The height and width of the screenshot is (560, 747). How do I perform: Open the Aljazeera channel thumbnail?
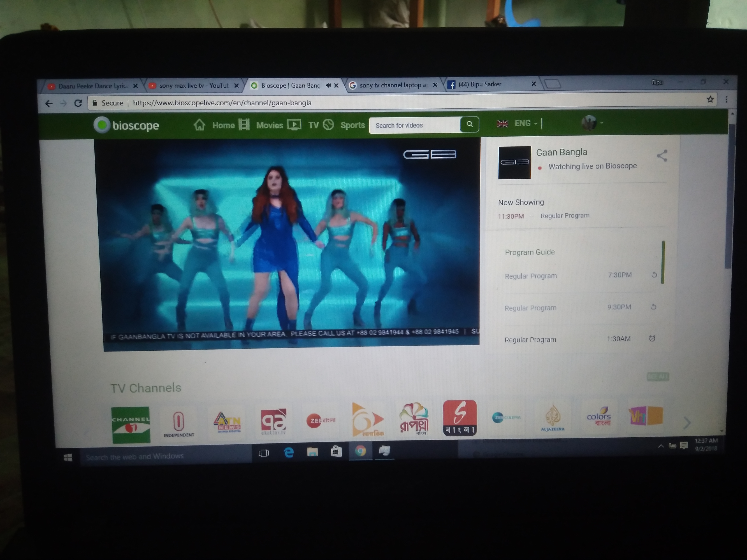[553, 419]
